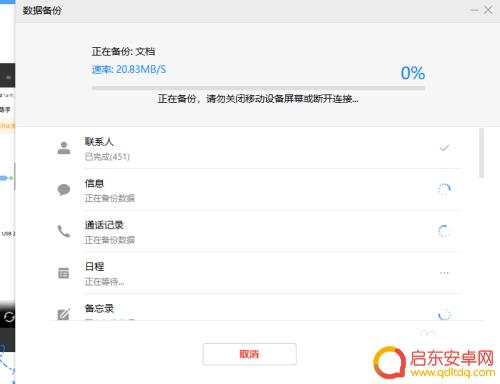Close the 数据备份 window
This screenshot has height=384, width=500.
tap(488, 10)
